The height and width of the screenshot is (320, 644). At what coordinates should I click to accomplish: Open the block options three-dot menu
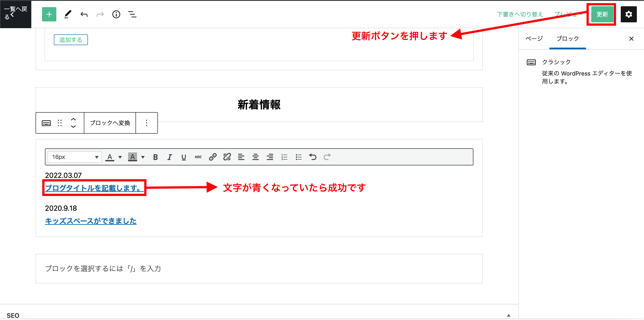point(147,123)
